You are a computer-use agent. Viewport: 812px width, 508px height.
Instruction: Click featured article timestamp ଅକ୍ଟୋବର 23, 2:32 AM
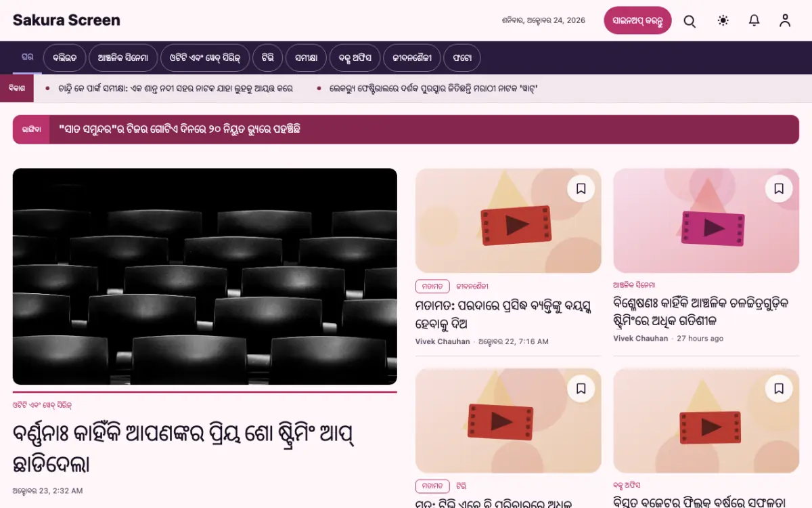[47, 490]
